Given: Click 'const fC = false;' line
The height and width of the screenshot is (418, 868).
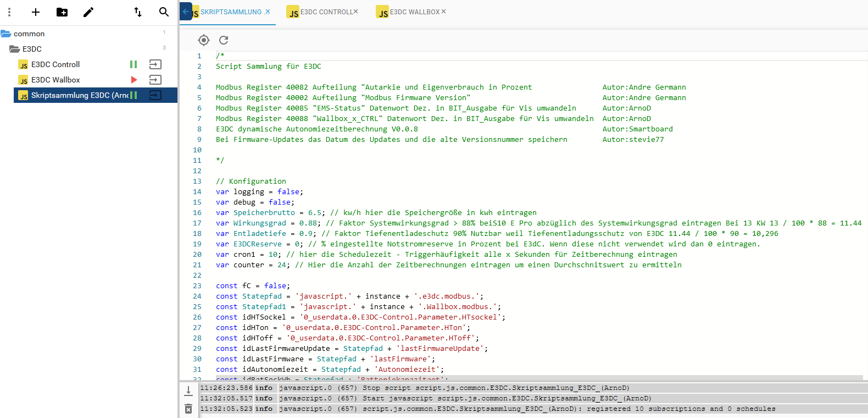Looking at the screenshot, I should 253,285.
